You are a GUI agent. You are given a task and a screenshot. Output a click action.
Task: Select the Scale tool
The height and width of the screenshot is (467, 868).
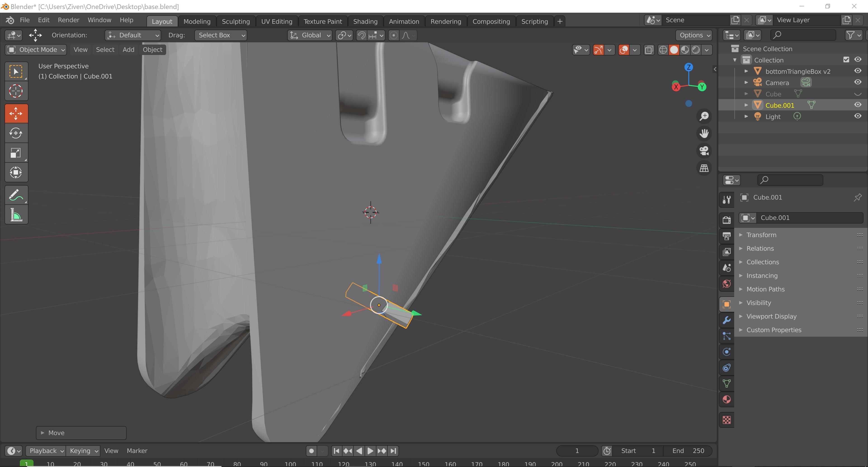click(x=16, y=153)
